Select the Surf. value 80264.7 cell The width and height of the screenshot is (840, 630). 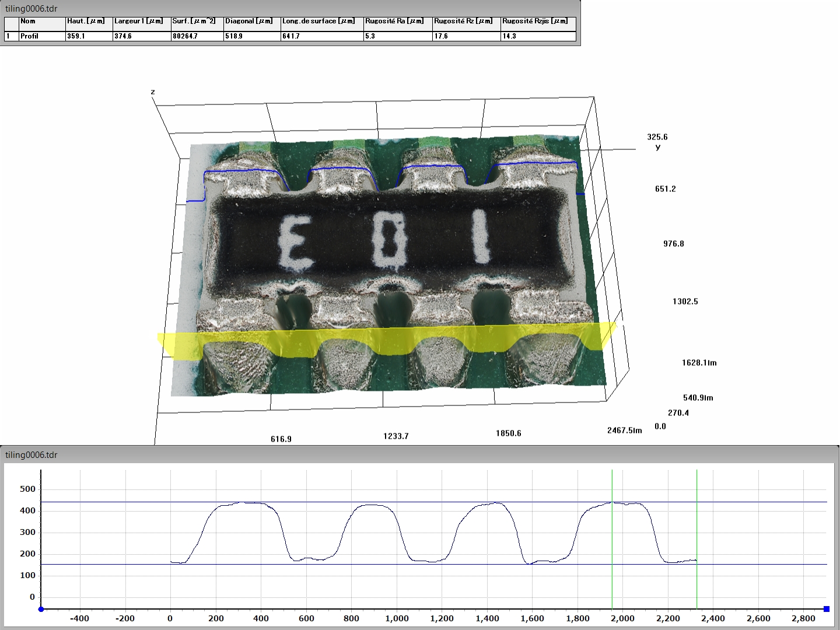click(197, 36)
